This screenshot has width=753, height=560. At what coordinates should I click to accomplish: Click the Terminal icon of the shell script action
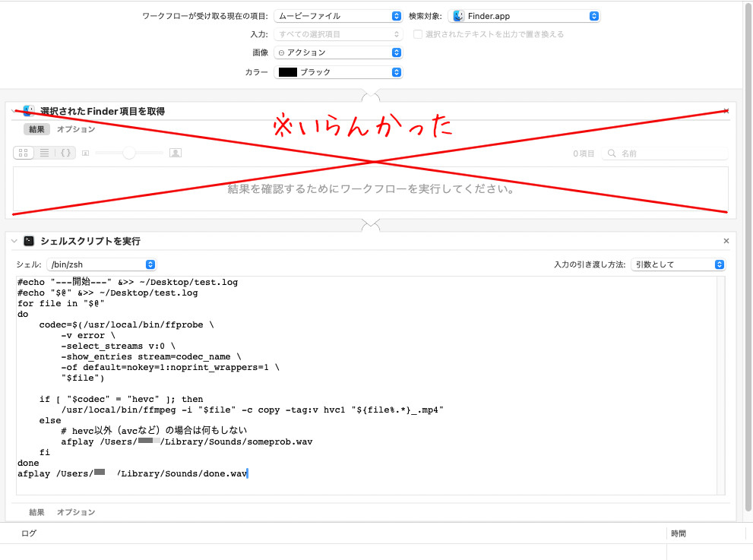tap(29, 241)
